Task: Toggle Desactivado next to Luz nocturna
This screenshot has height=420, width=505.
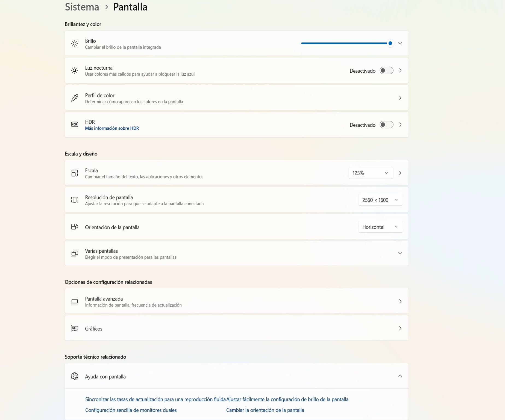Action: 386,70
